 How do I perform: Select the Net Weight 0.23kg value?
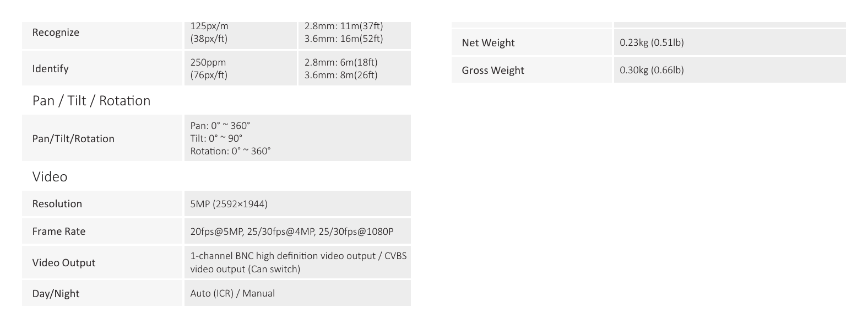point(652,42)
